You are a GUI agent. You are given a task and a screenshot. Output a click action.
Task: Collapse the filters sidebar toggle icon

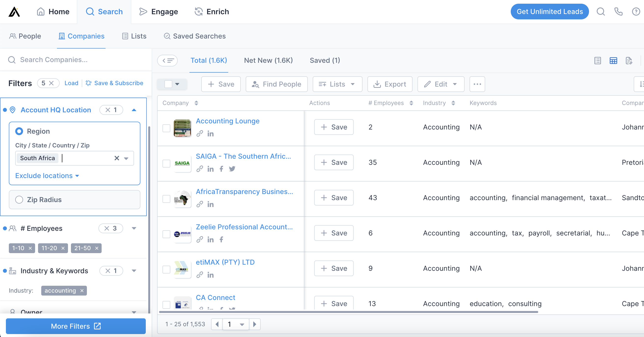(167, 60)
